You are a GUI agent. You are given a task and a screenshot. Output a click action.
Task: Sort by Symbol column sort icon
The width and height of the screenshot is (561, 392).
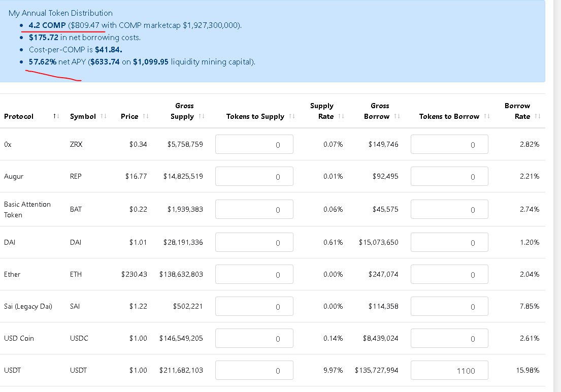[x=104, y=116]
